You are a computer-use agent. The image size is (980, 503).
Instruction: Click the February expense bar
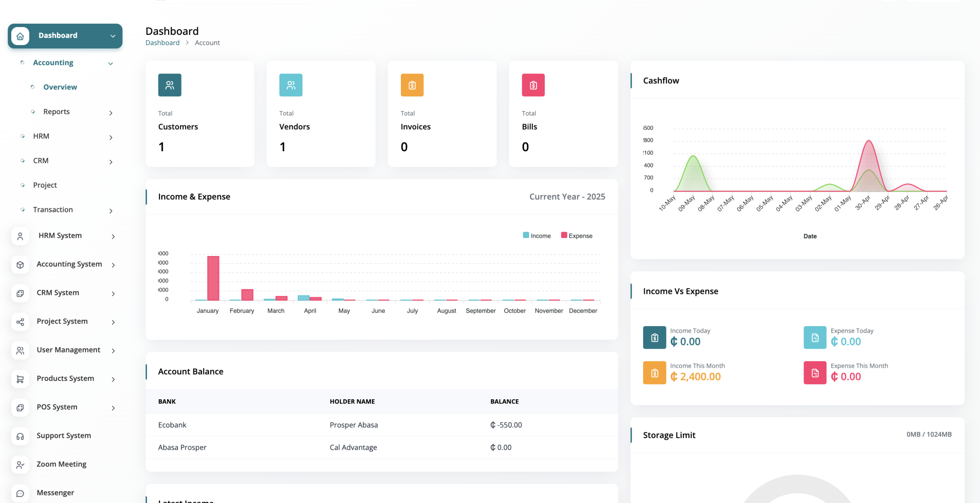tap(247, 294)
